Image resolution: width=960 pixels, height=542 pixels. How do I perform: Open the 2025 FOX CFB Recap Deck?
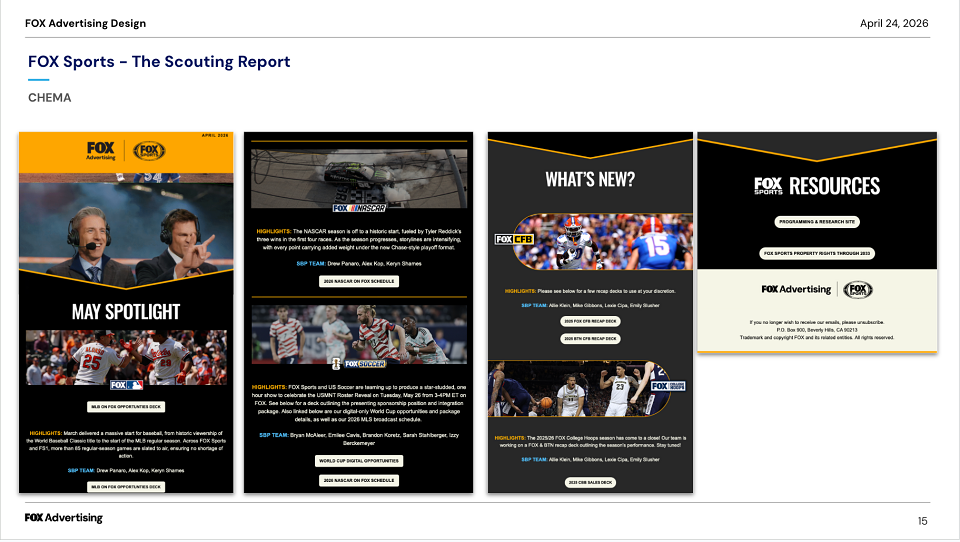click(590, 321)
